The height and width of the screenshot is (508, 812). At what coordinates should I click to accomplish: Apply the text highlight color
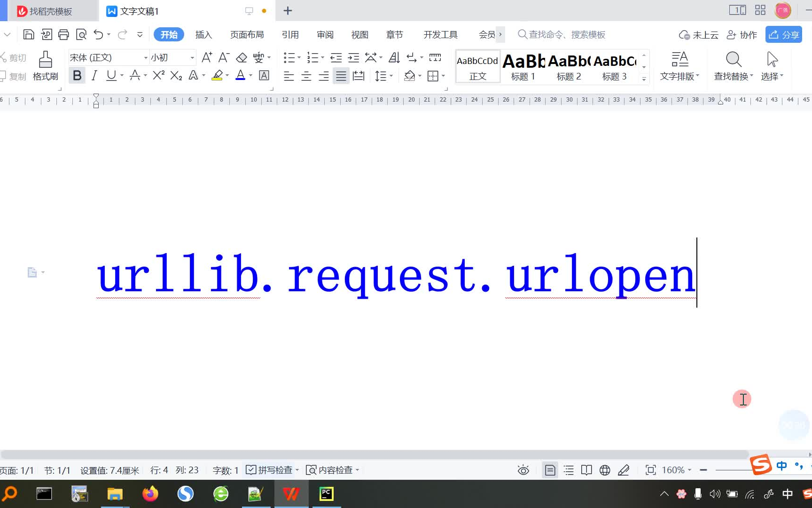217,75
